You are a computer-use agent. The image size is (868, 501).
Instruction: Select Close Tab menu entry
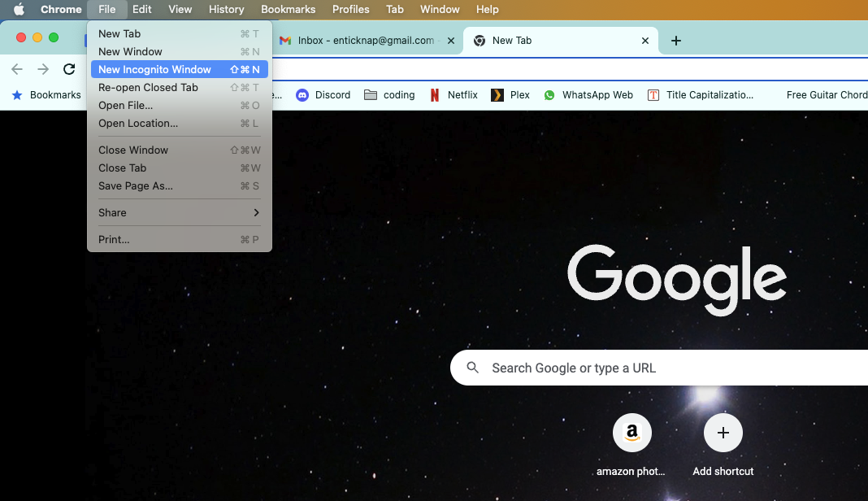pos(180,168)
